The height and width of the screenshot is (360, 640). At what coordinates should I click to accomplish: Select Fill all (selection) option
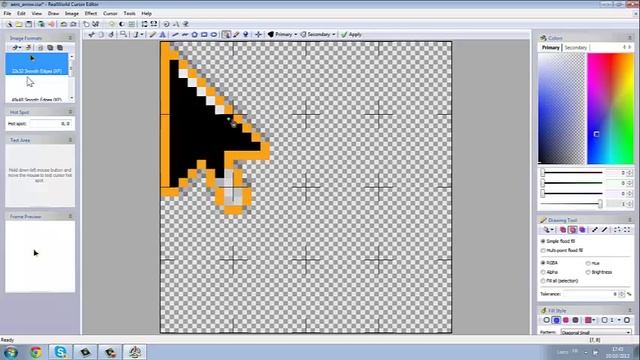pos(559,281)
